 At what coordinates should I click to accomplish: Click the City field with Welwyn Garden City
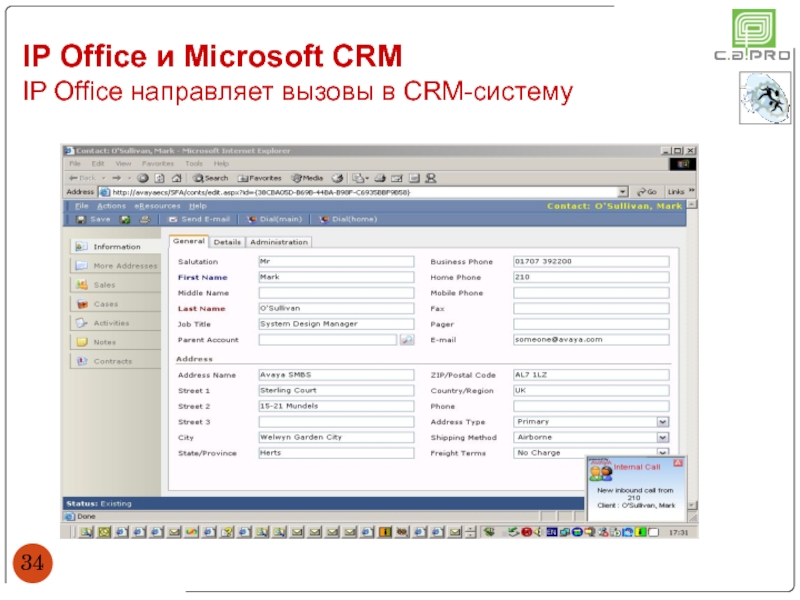click(x=336, y=438)
